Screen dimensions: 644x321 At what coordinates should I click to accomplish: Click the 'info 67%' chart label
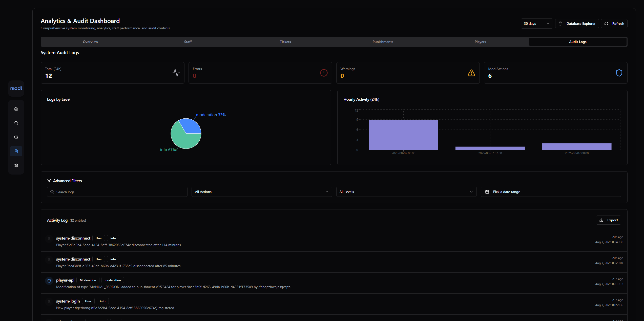click(x=168, y=149)
